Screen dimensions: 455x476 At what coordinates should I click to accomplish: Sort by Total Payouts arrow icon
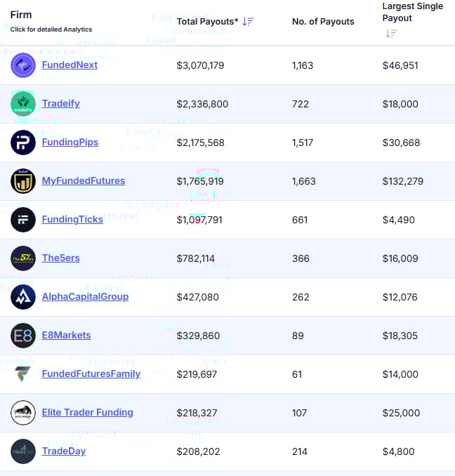(248, 22)
